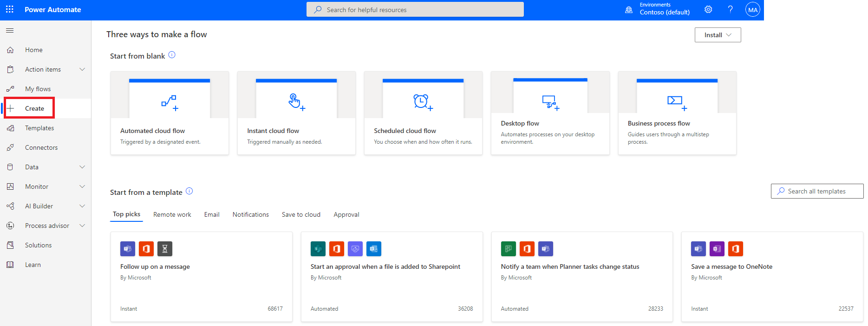
Task: Click the Environments globe icon
Action: [x=629, y=10]
